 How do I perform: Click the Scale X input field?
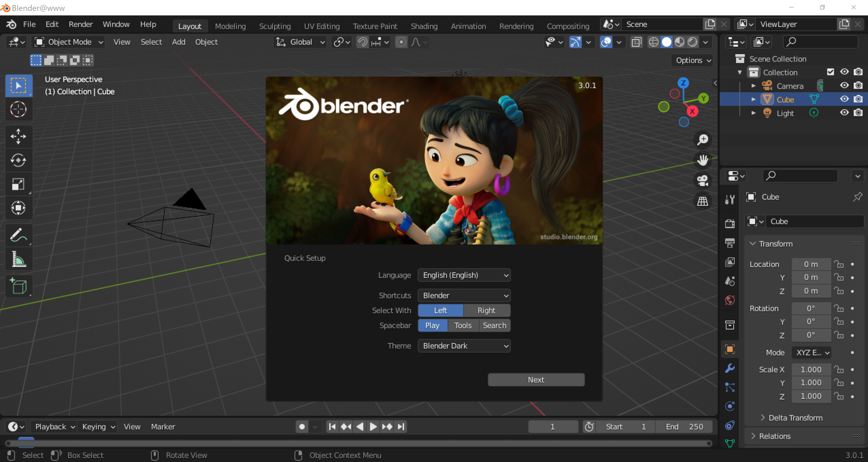click(811, 369)
